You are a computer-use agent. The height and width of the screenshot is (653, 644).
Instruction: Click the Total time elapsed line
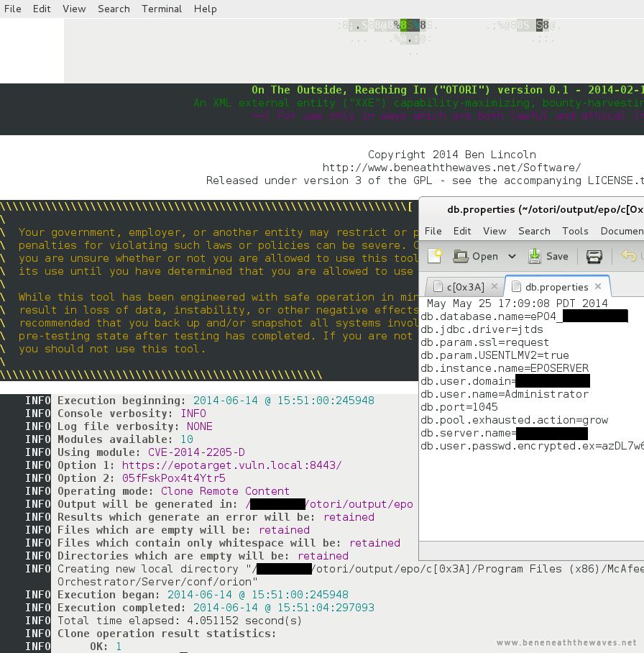[180, 621]
